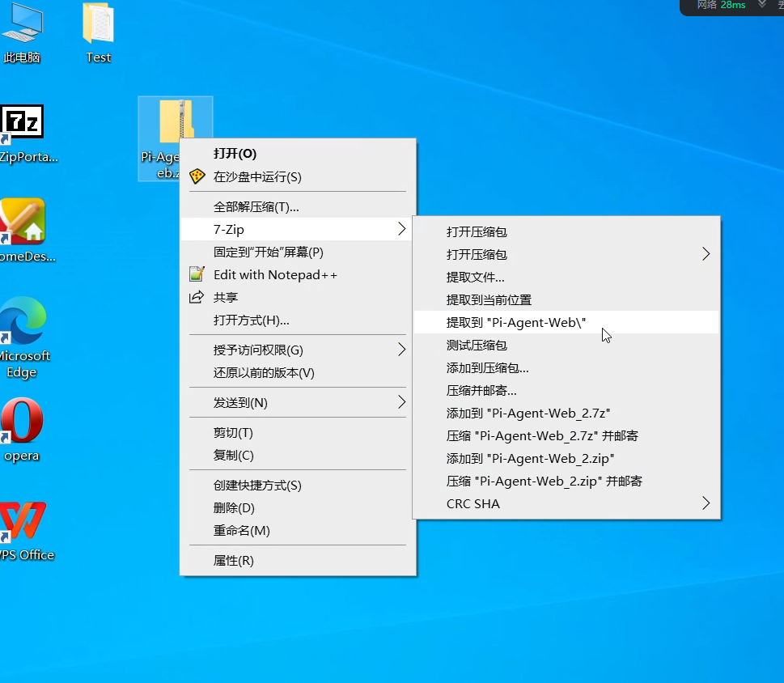Open the 7-Zip submenu entry

tap(298, 229)
